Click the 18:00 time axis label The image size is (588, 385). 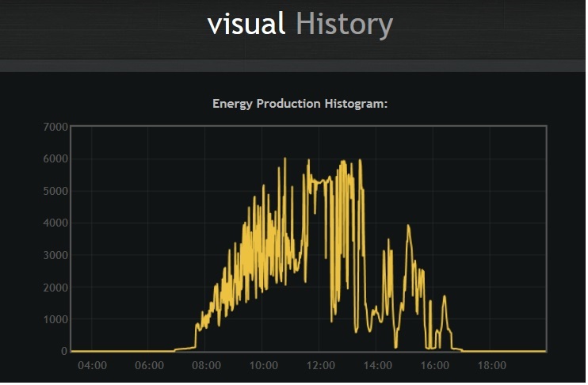coord(492,365)
